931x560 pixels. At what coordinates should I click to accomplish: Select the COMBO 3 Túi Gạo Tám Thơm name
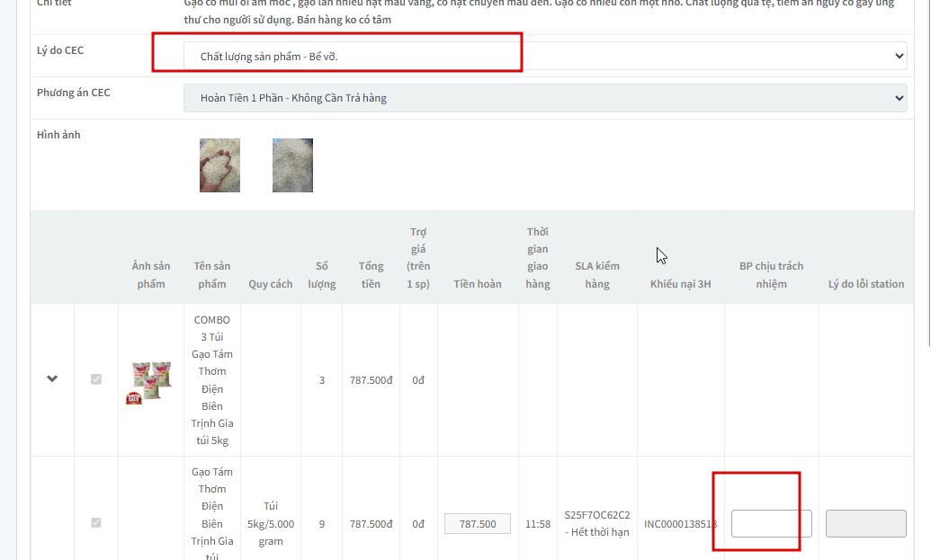[212, 379]
